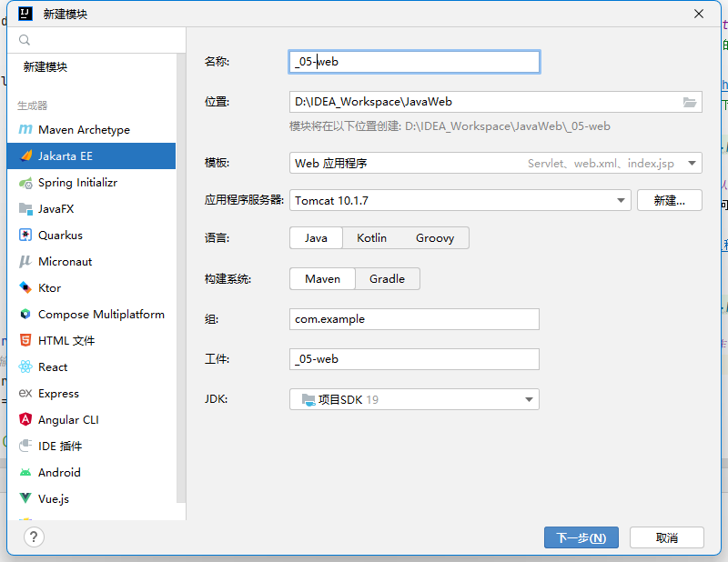Image resolution: width=728 pixels, height=562 pixels.
Task: Select HTML 文件 generator
Action: tap(92, 340)
